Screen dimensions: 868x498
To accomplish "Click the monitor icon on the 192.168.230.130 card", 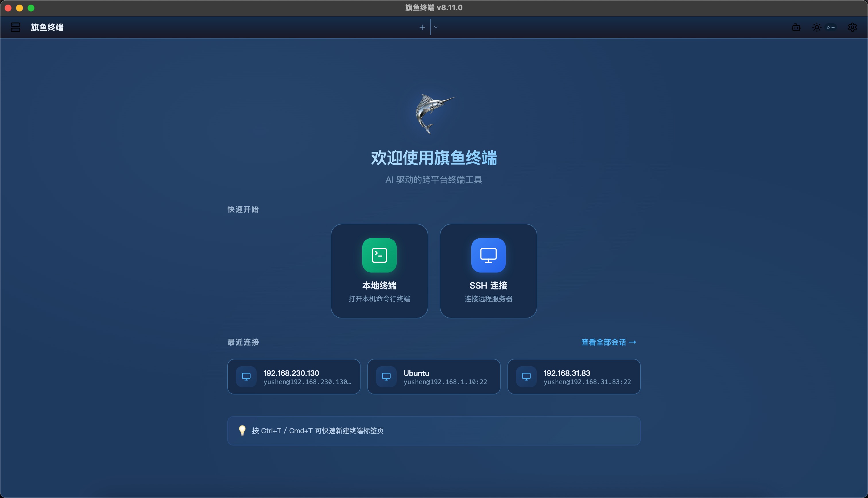I will point(246,376).
